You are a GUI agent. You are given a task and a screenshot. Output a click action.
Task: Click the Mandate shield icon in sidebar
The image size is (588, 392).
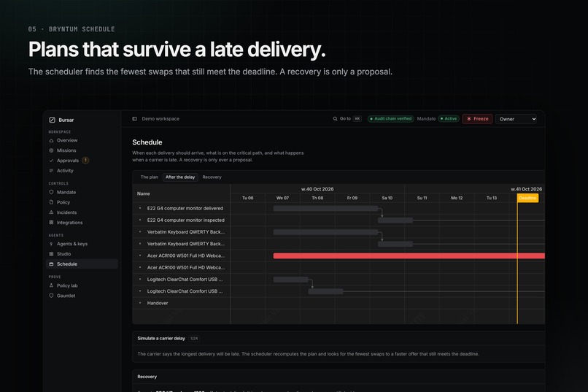(x=51, y=192)
